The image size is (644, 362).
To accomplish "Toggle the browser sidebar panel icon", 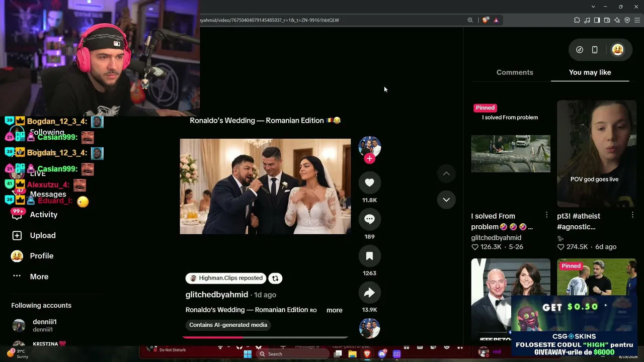I will pos(597,20).
